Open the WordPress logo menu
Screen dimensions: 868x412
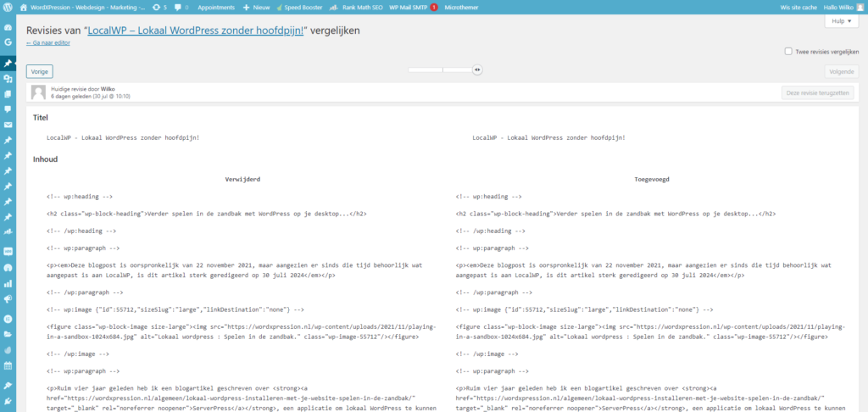(8, 8)
